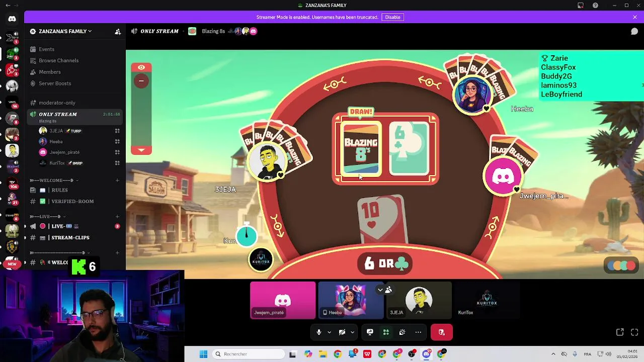Click the colored suits button in the game
This screenshot has height=362, width=644.
621,265
